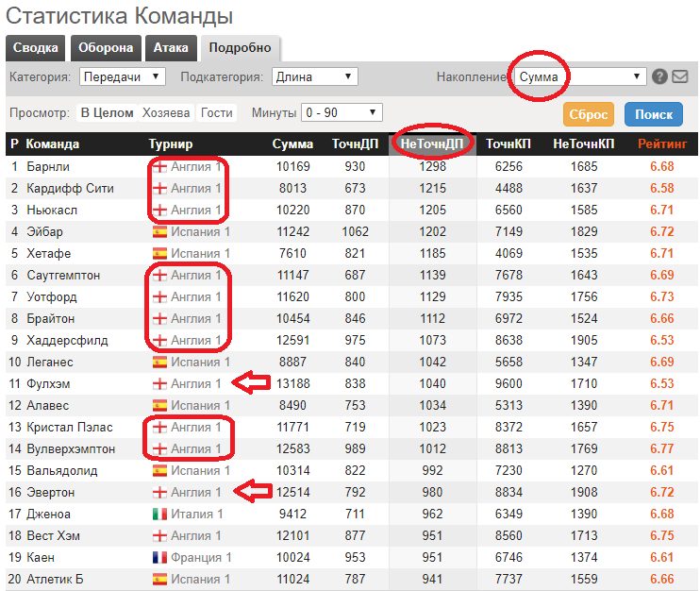The height and width of the screenshot is (591, 700).
Task: Click the England flag in Вест Хэм row
Action: [x=158, y=536]
